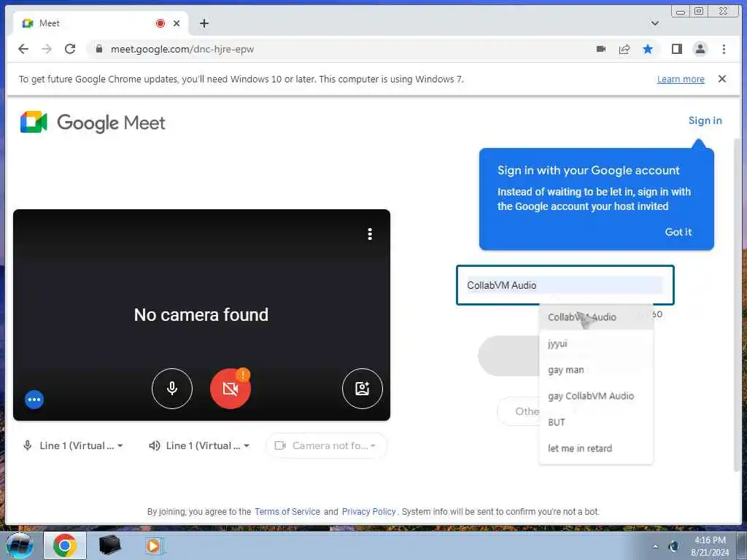The width and height of the screenshot is (747, 560).
Task: Click the name input field with CollabVM Audio
Action: pyautogui.click(x=565, y=285)
